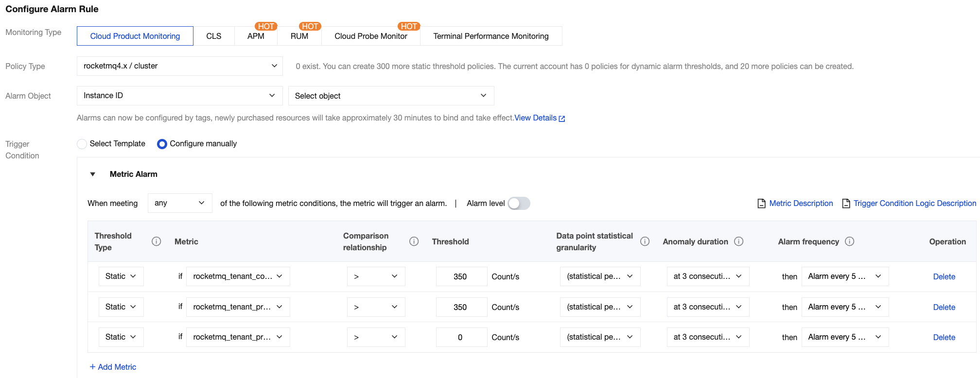
Task: Open the When meeting 'any' dropdown
Action: click(179, 203)
